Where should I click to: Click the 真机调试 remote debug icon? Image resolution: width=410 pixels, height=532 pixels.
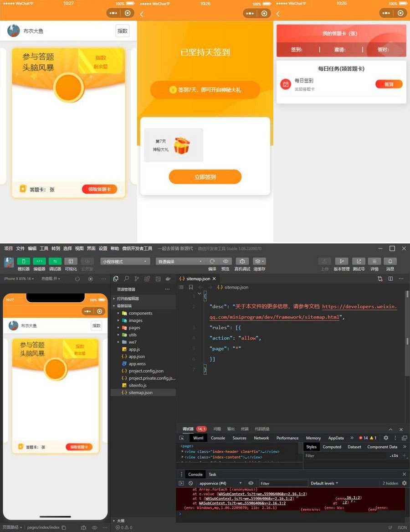click(x=242, y=261)
